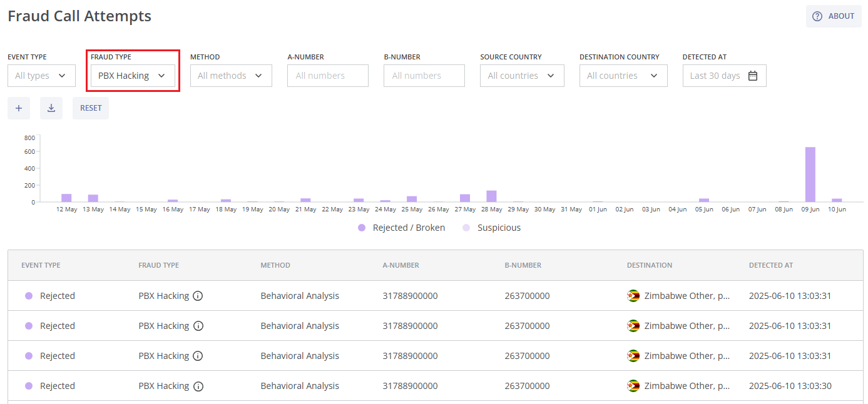Image resolution: width=868 pixels, height=404 pixels.
Task: Click the export/download icon
Action: click(51, 108)
